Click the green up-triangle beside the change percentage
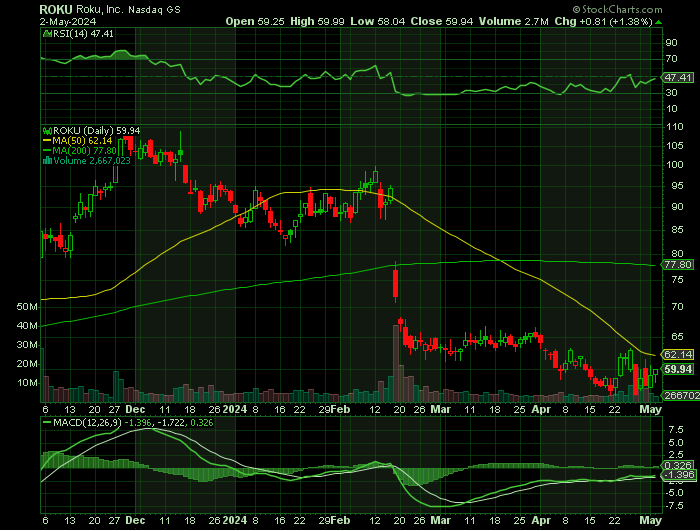The width and height of the screenshot is (700, 530). click(658, 22)
